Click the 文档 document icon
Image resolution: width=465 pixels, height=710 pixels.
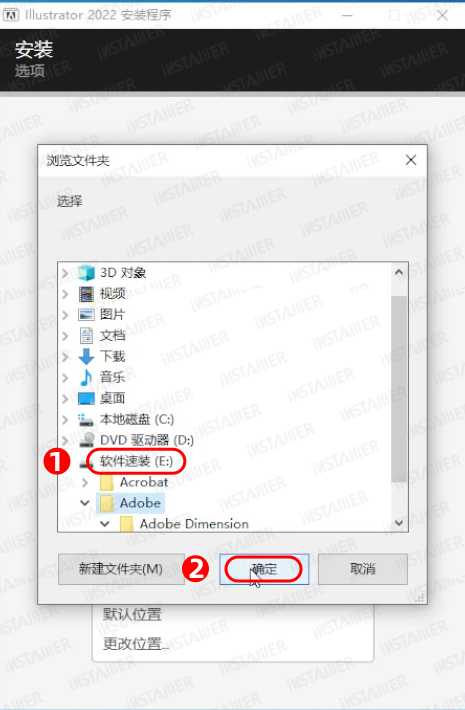86,336
